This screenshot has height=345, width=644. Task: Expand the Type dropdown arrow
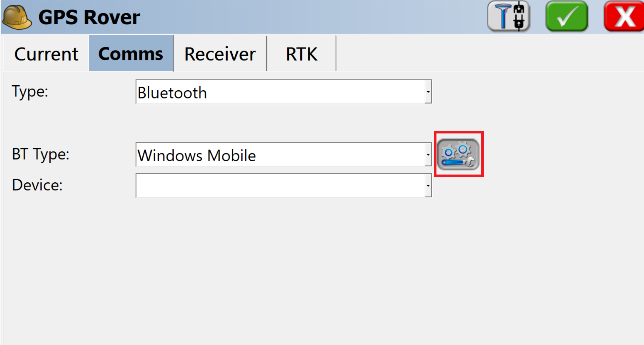coord(428,92)
